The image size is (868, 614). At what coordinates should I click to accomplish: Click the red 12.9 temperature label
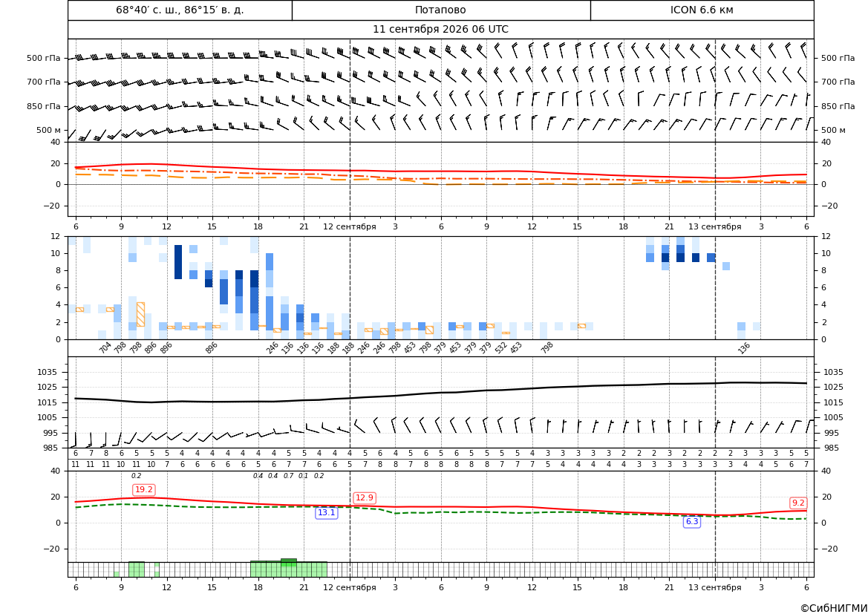click(365, 497)
